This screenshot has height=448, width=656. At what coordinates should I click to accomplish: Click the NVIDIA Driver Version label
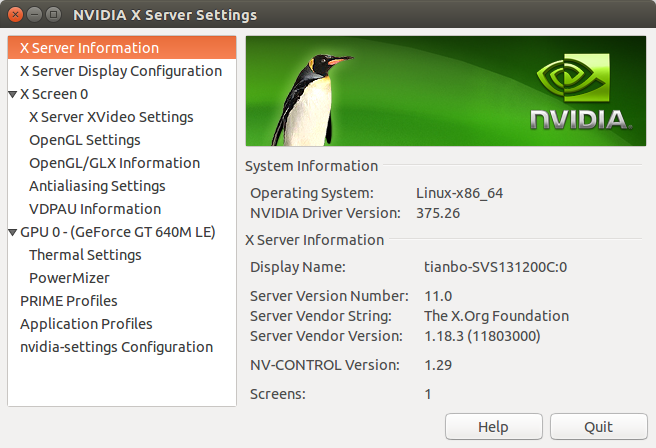[325, 213]
